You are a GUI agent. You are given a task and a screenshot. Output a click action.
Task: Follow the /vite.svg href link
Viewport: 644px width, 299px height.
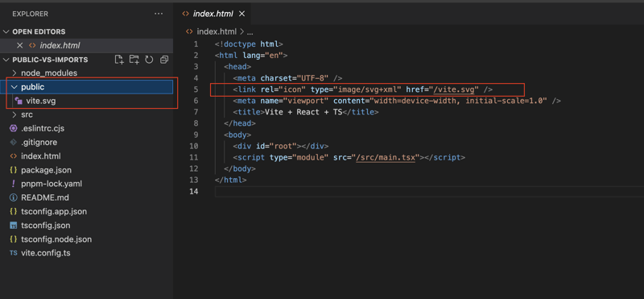pyautogui.click(x=454, y=89)
